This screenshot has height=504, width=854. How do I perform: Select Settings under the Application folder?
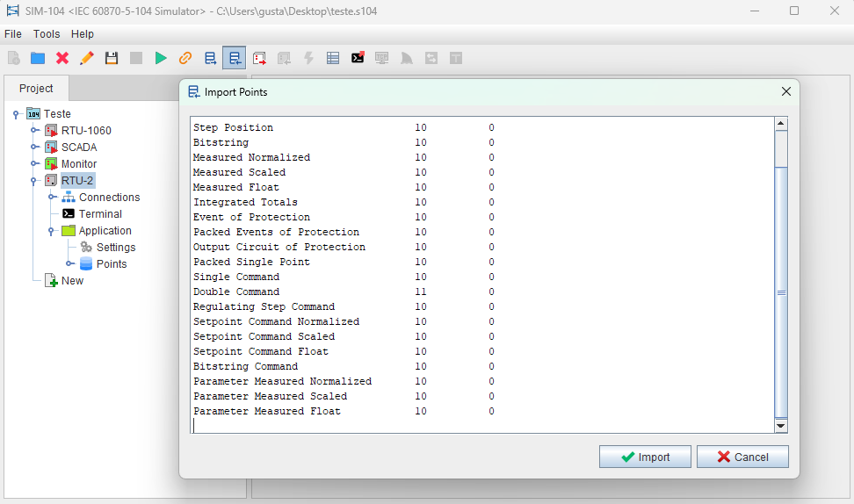coord(115,248)
